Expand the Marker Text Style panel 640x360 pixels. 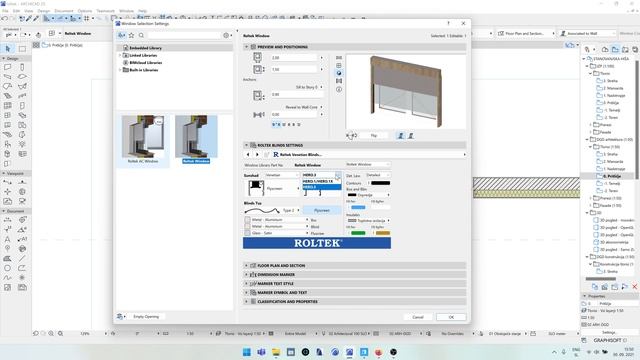246,284
